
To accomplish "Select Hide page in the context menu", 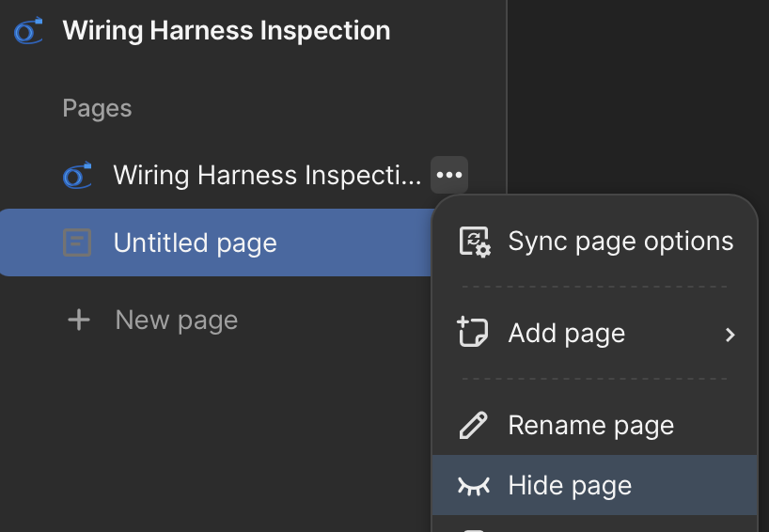I will click(570, 486).
